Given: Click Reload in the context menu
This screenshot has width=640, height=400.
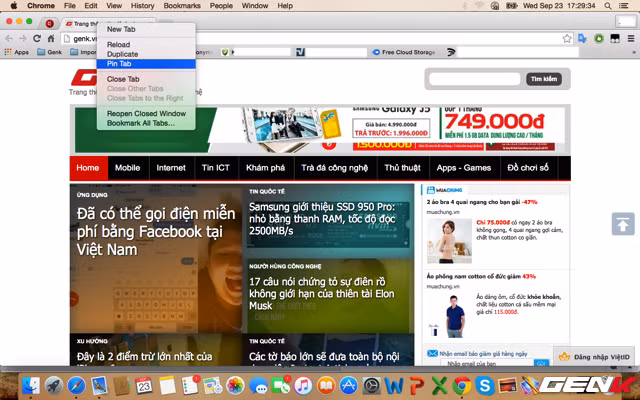Looking at the screenshot, I should (x=118, y=45).
